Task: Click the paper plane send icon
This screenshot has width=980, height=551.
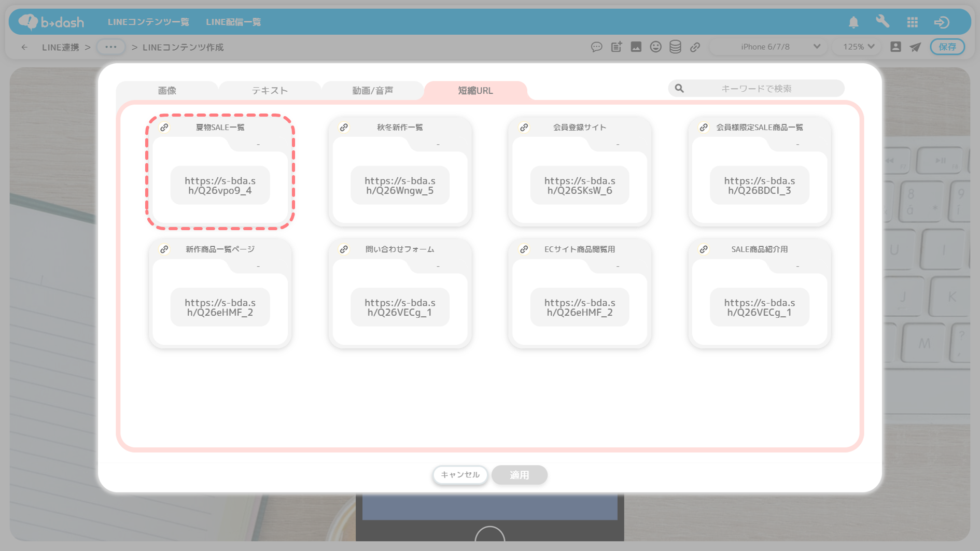Action: [x=916, y=47]
